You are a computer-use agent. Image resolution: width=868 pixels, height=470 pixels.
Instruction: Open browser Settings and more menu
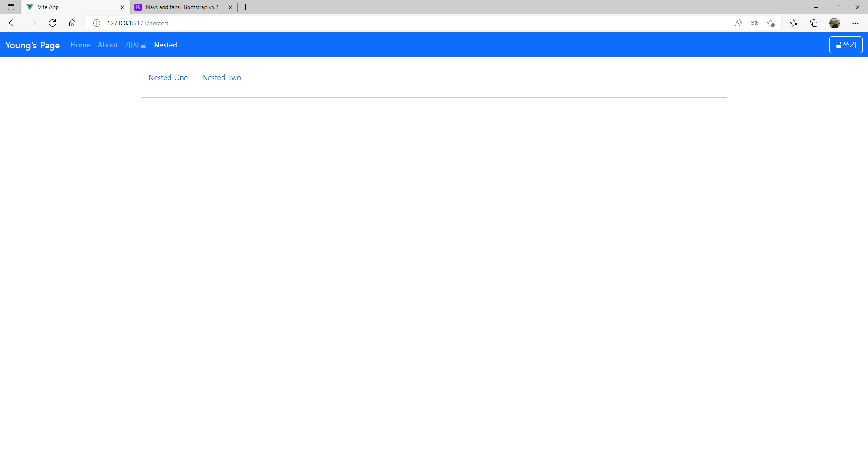pyautogui.click(x=855, y=23)
